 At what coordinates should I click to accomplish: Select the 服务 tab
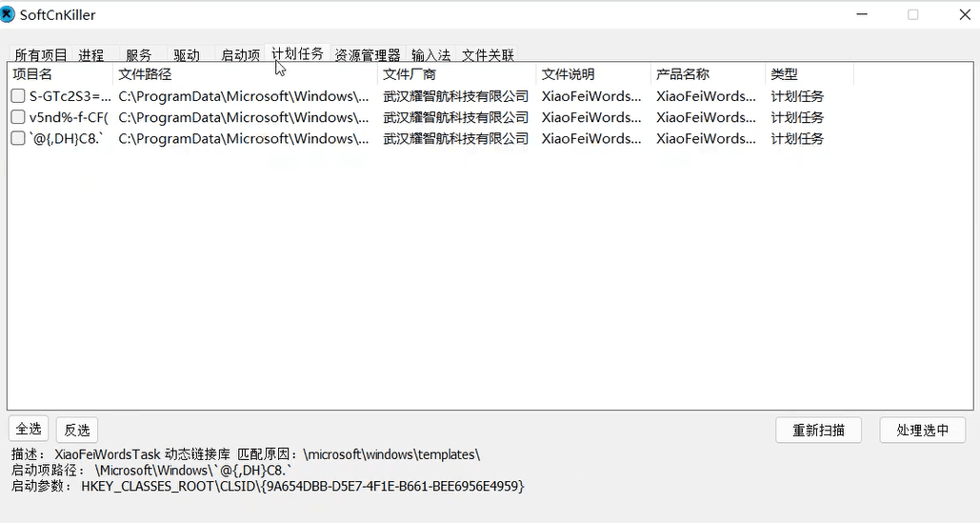click(139, 55)
